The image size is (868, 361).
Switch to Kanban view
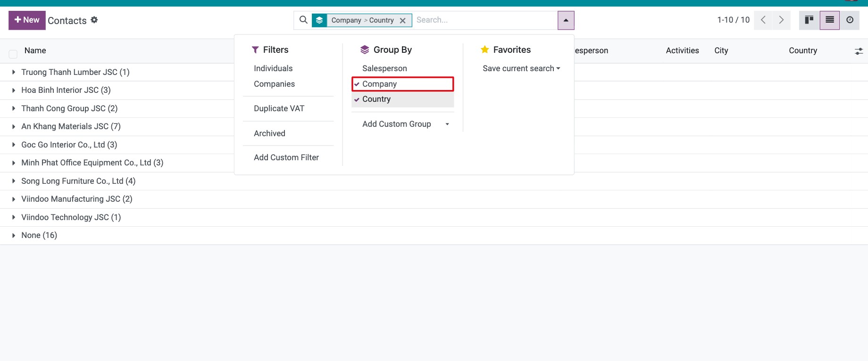809,20
